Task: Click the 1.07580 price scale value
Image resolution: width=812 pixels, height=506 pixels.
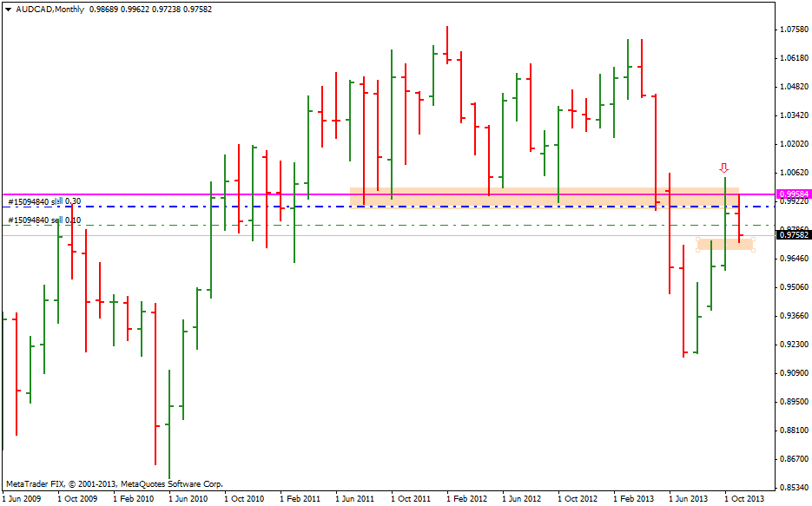Action: (x=793, y=30)
